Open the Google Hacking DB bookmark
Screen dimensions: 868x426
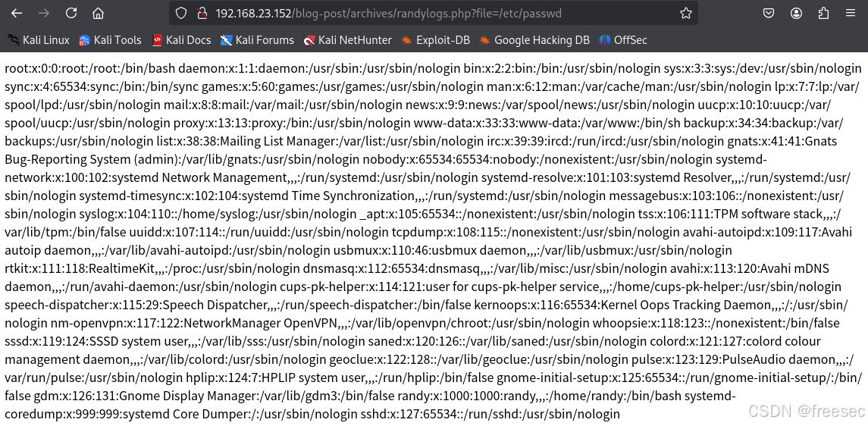click(534, 40)
